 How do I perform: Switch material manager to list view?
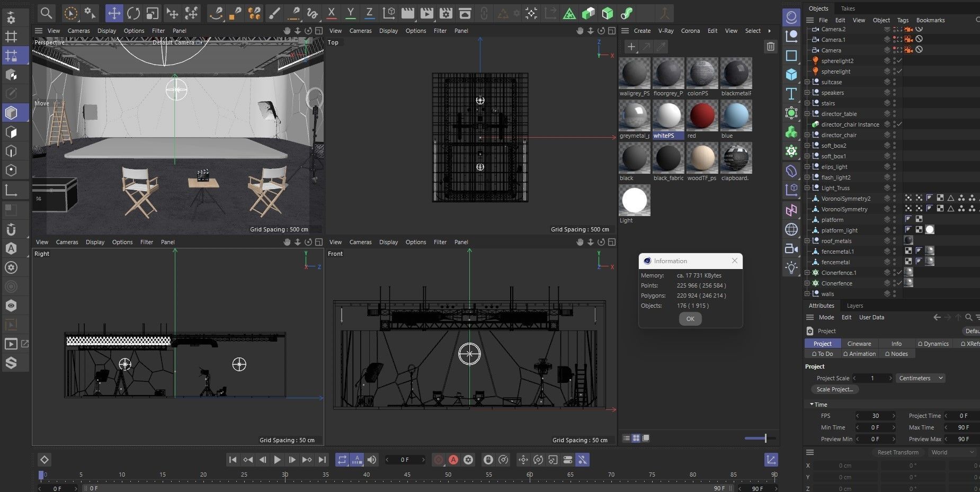(x=627, y=438)
